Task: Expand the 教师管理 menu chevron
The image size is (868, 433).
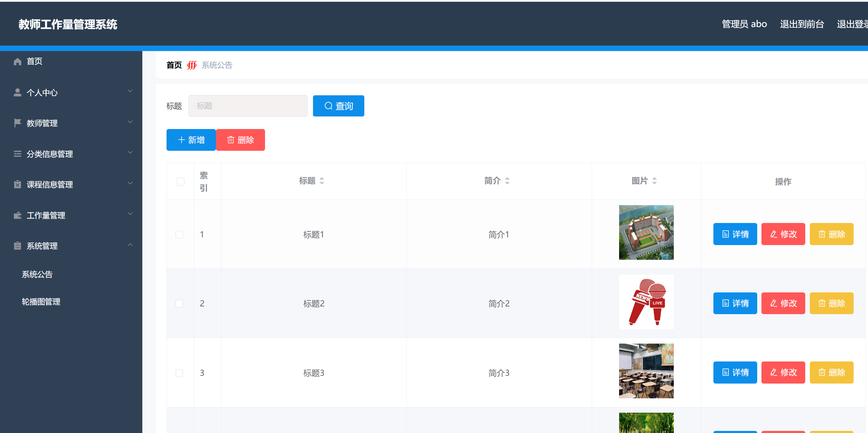Action: pos(130,122)
